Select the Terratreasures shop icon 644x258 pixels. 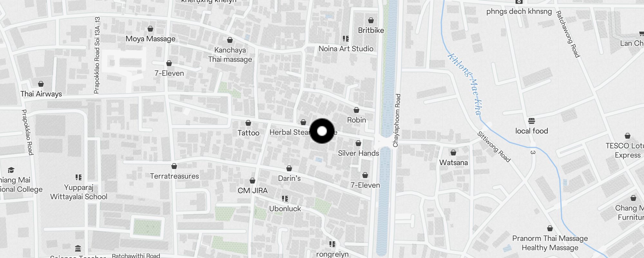point(174,166)
